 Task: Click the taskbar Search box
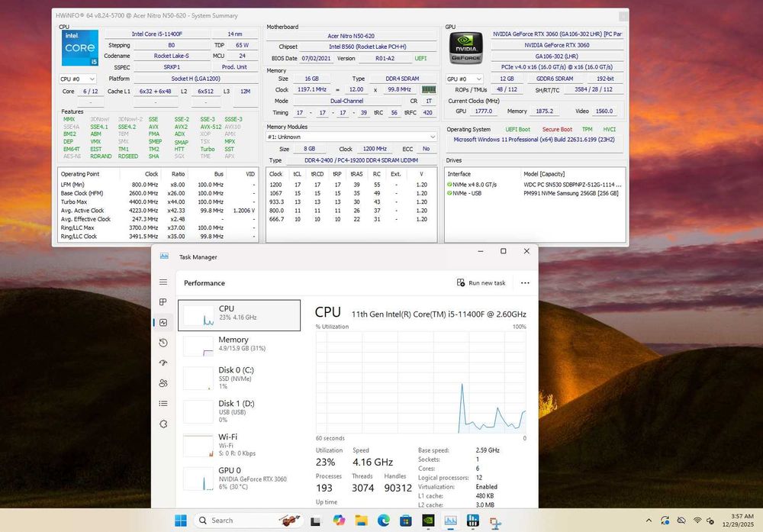pos(248,521)
